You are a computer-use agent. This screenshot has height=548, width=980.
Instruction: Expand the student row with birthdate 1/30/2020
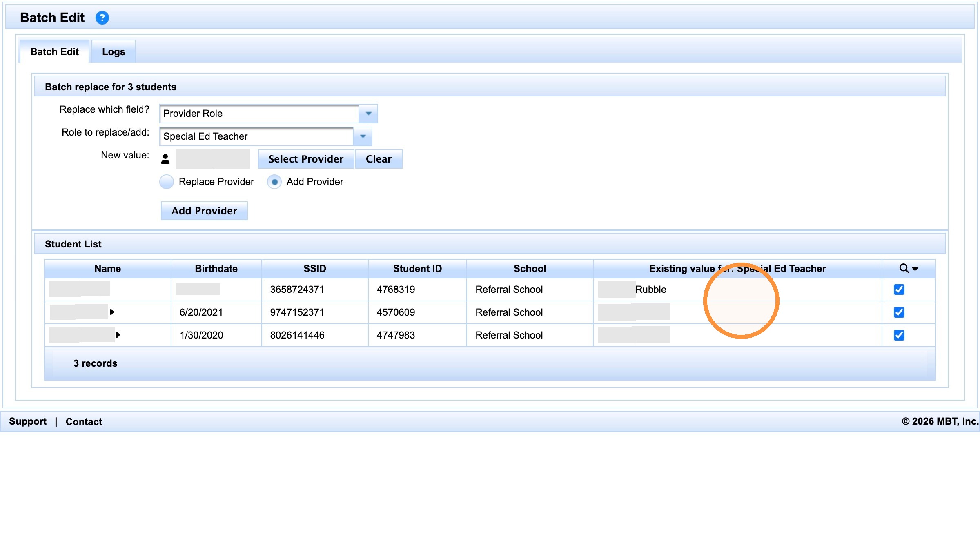[x=118, y=335]
